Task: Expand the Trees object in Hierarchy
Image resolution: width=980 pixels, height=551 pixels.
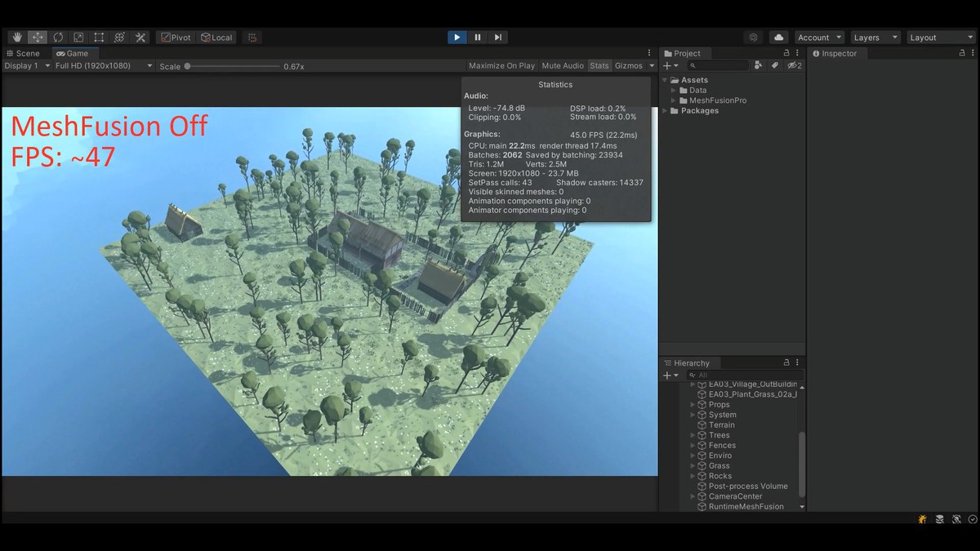Action: pos(693,435)
